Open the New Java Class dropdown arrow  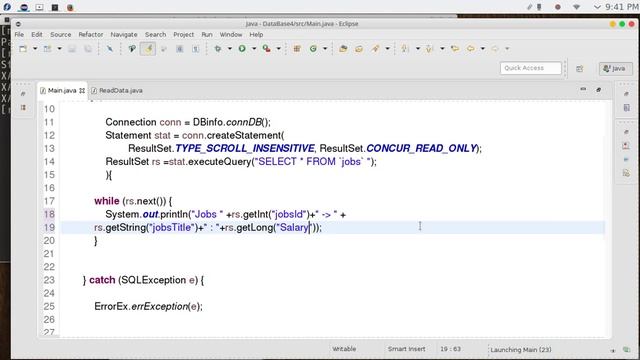point(325,49)
